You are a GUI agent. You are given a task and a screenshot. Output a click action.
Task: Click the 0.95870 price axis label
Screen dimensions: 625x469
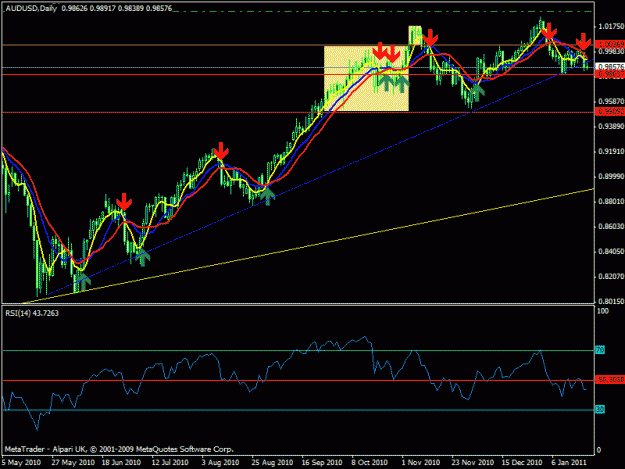click(611, 101)
